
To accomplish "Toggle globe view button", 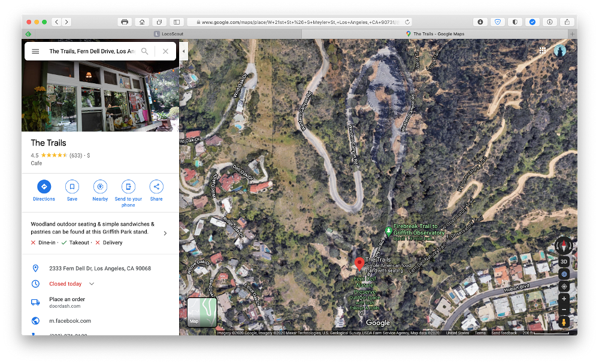I will [x=564, y=274].
